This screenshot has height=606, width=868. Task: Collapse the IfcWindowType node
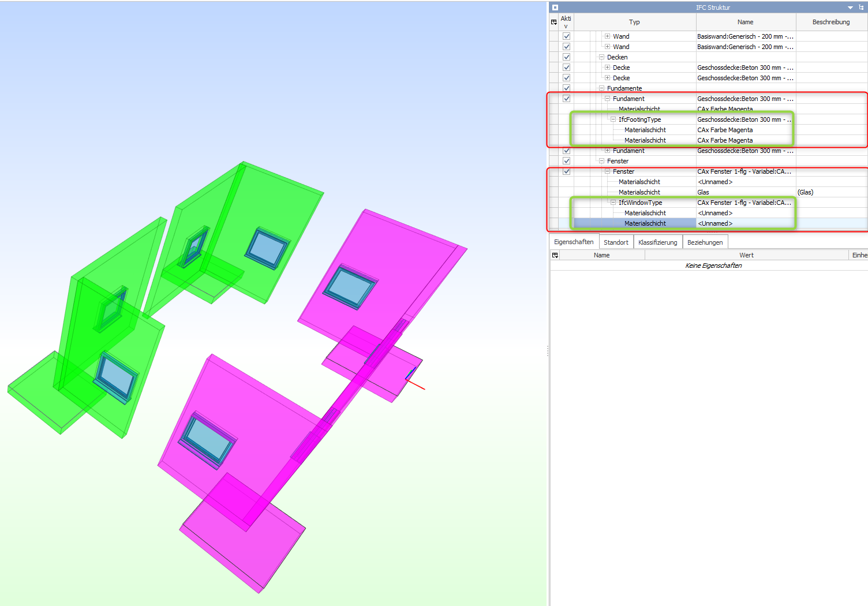point(613,203)
